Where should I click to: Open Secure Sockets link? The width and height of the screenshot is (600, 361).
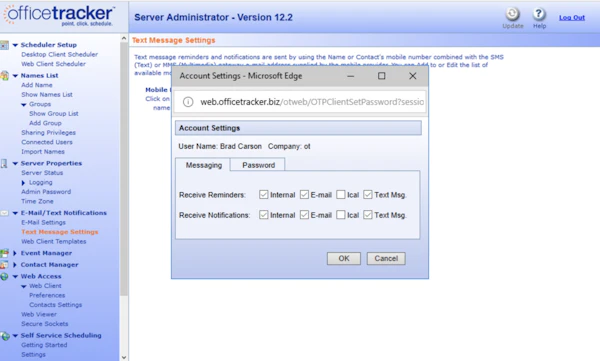point(44,324)
